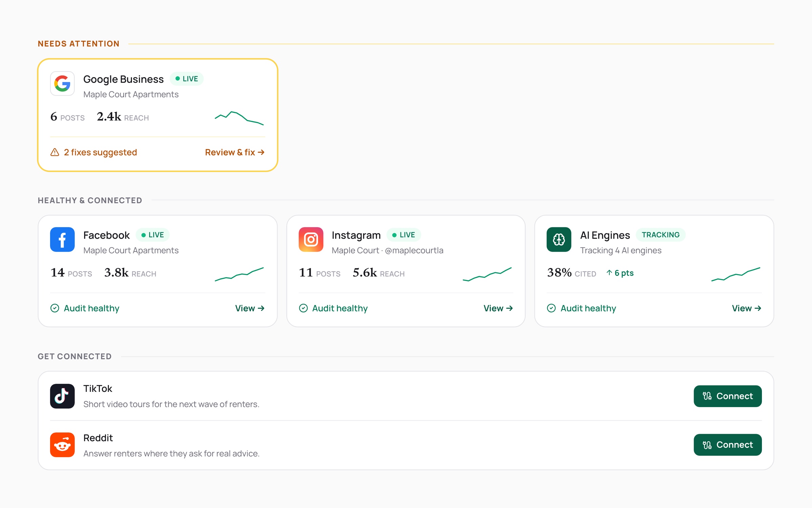Viewport: 812px width, 508px height.
Task: Click the Instagram logo icon
Action: pos(311,239)
